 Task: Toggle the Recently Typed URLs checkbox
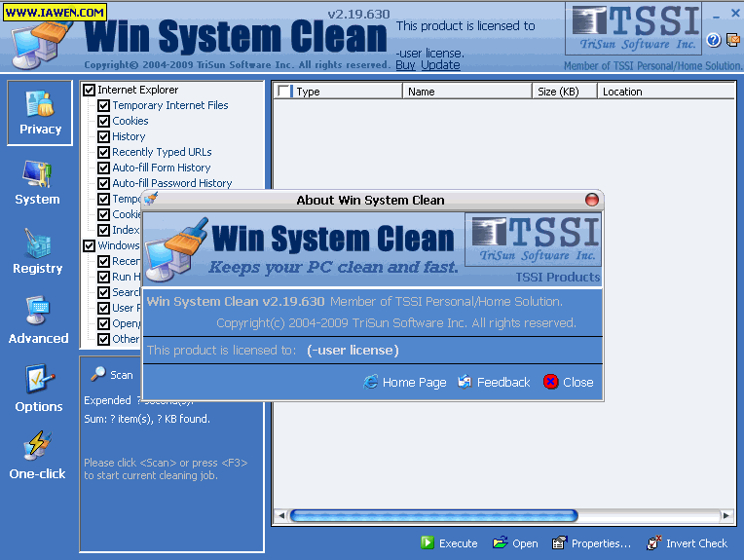[104, 153]
